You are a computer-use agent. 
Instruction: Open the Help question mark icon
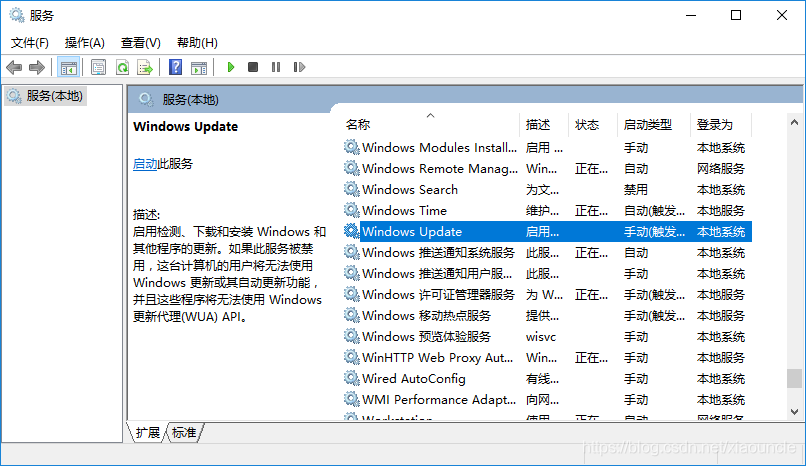(x=175, y=67)
